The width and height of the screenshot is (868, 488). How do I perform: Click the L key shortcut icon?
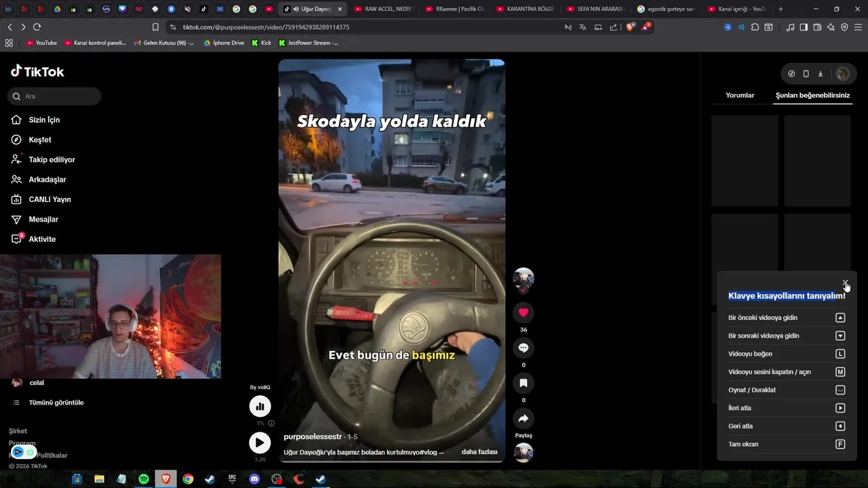840,354
